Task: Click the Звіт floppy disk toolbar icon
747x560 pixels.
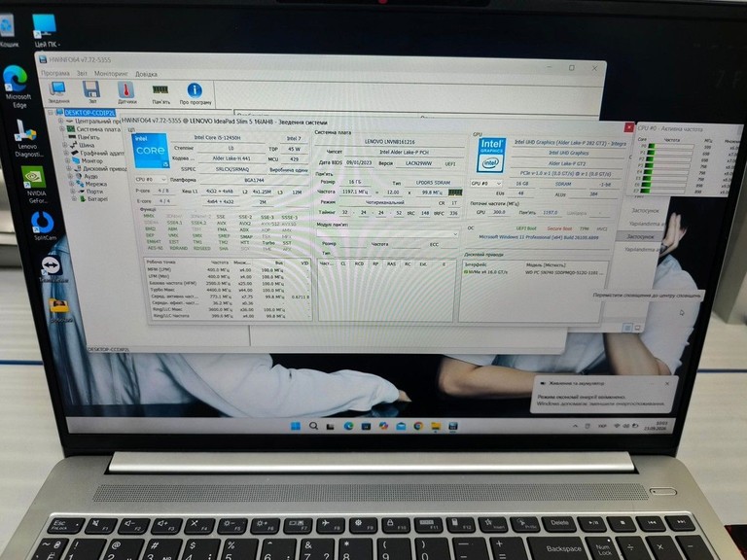Action: click(x=91, y=92)
